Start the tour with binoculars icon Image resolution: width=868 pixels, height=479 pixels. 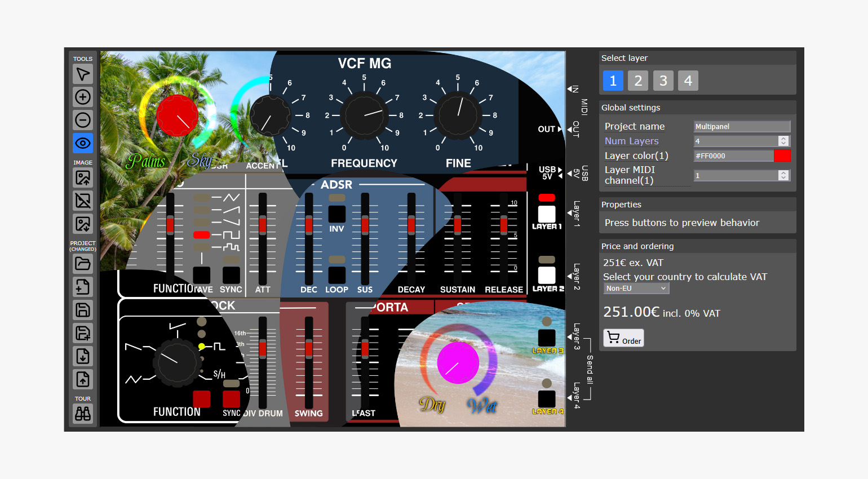(83, 414)
